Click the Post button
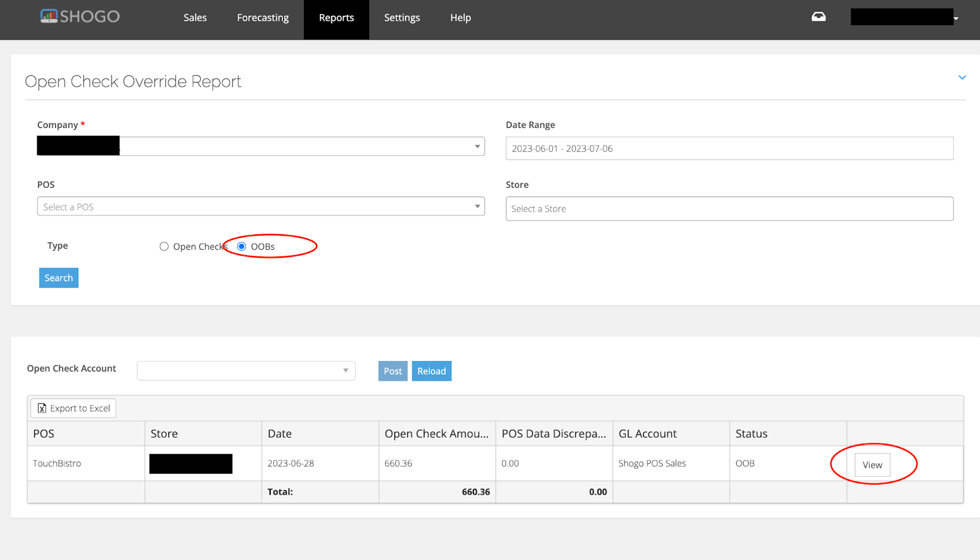 point(393,371)
